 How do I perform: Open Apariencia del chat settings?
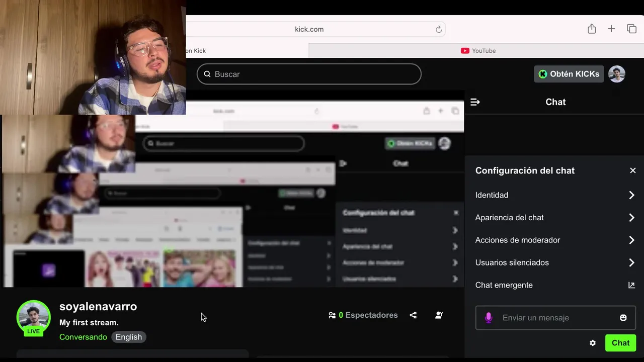(x=554, y=218)
